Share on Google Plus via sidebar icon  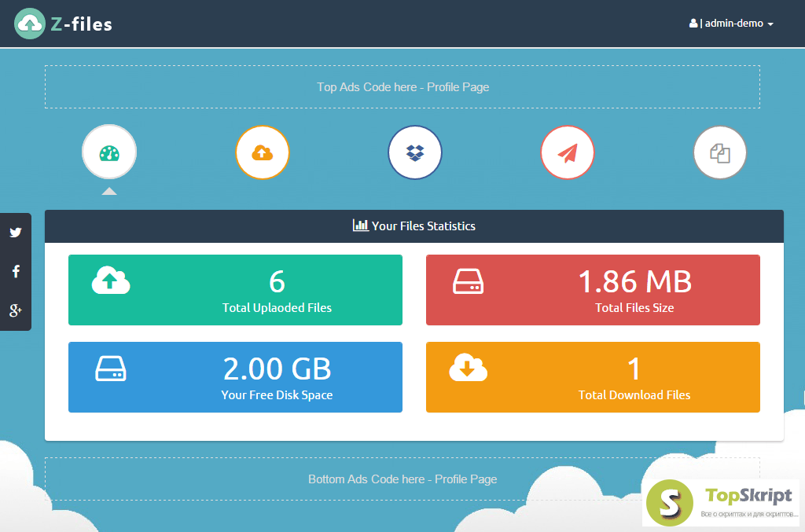point(16,310)
